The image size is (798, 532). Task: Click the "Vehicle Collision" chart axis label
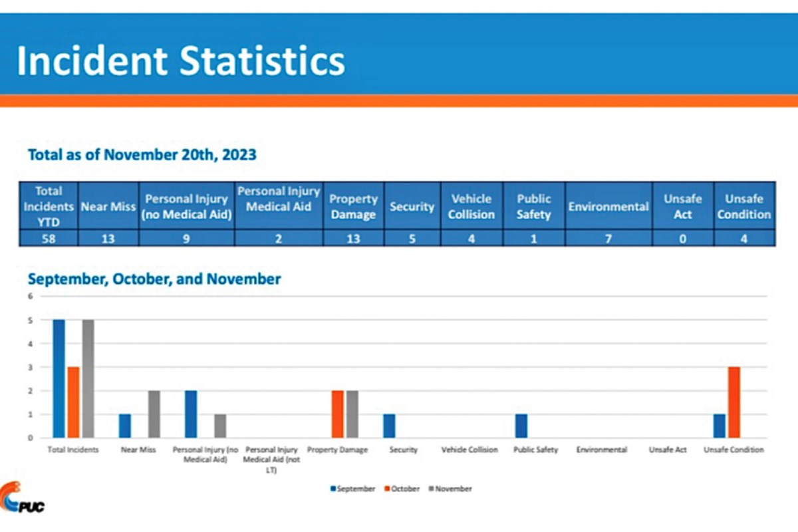(x=469, y=450)
